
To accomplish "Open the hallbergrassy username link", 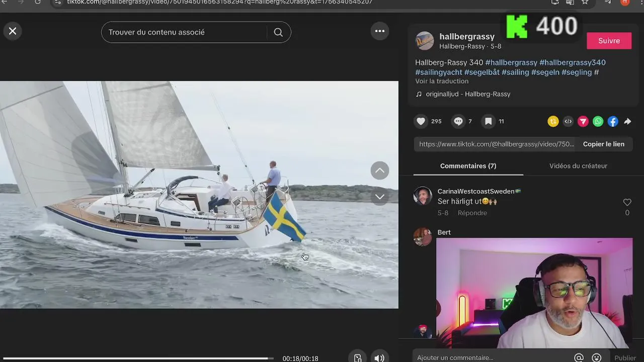I will point(467,36).
